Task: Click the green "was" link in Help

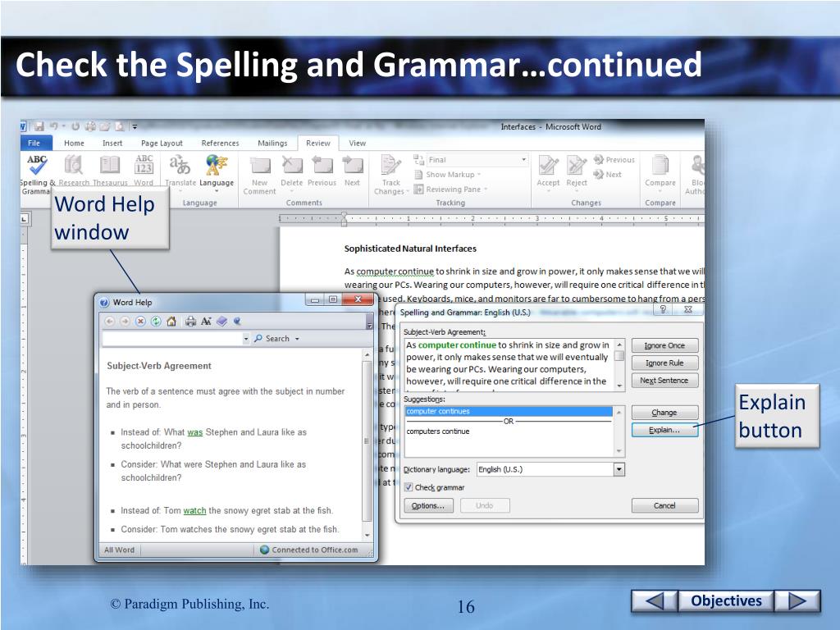Action: 195,432
